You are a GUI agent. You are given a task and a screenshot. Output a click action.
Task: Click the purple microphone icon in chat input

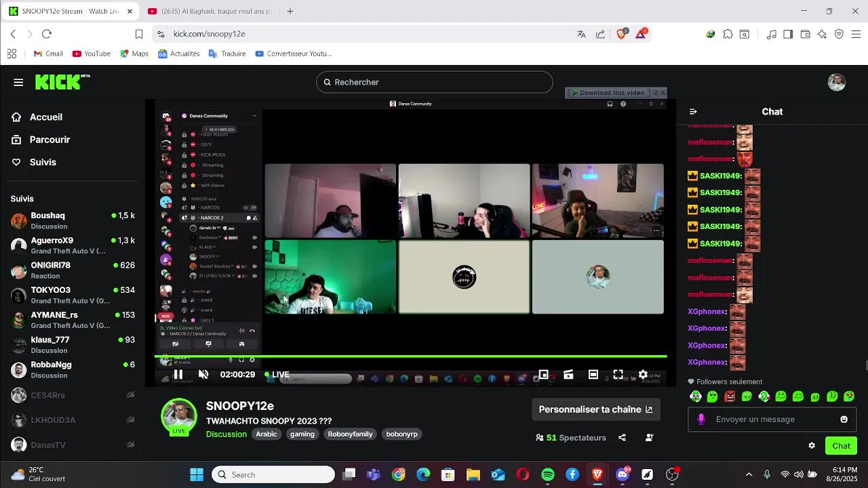701,420
